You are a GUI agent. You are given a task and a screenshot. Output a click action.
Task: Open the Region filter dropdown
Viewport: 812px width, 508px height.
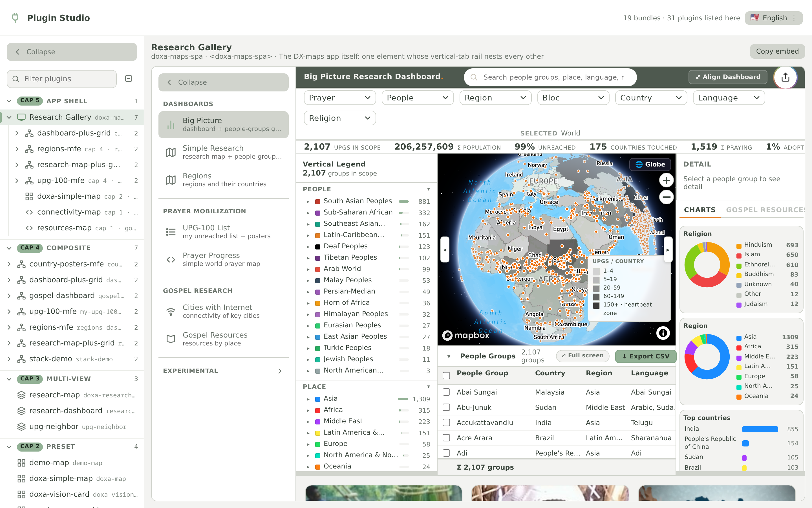point(495,98)
